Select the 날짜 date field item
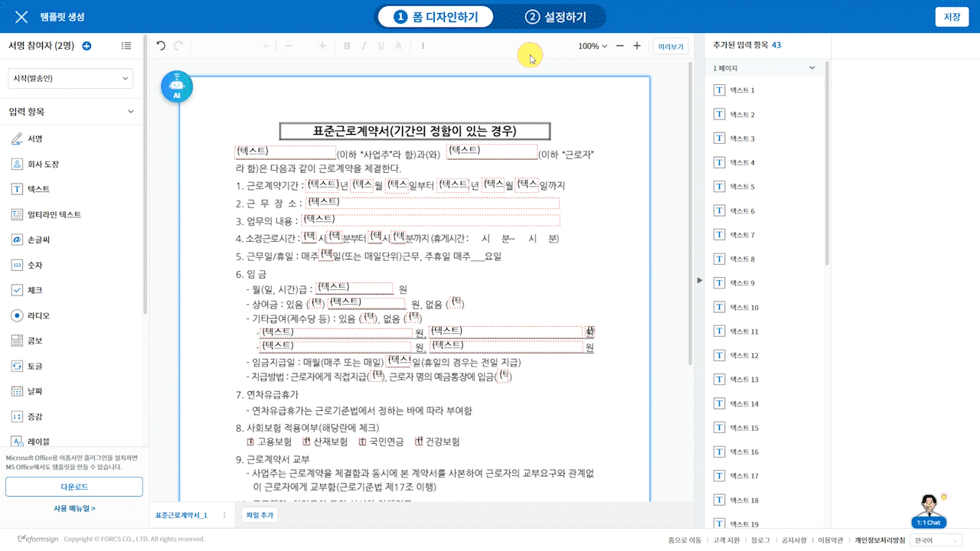This screenshot has width=980, height=551. pos(35,391)
